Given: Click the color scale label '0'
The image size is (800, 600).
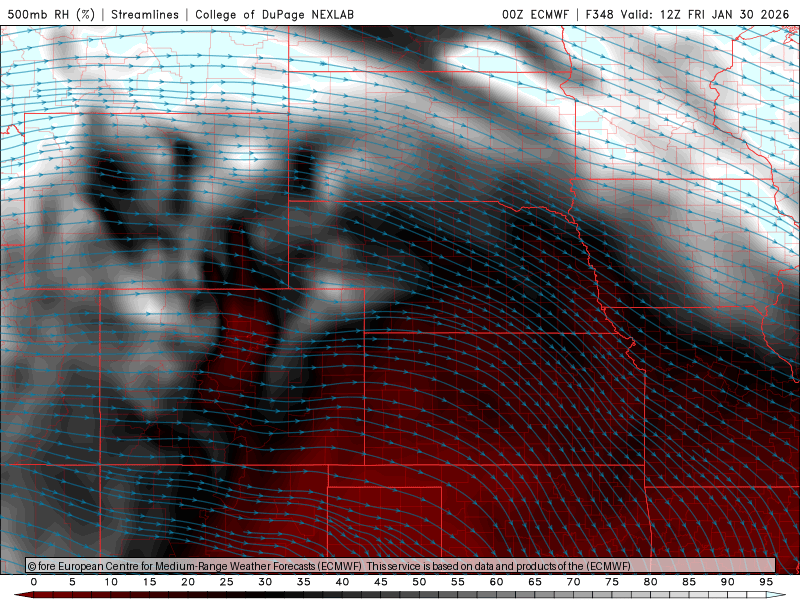Looking at the screenshot, I should tap(34, 582).
